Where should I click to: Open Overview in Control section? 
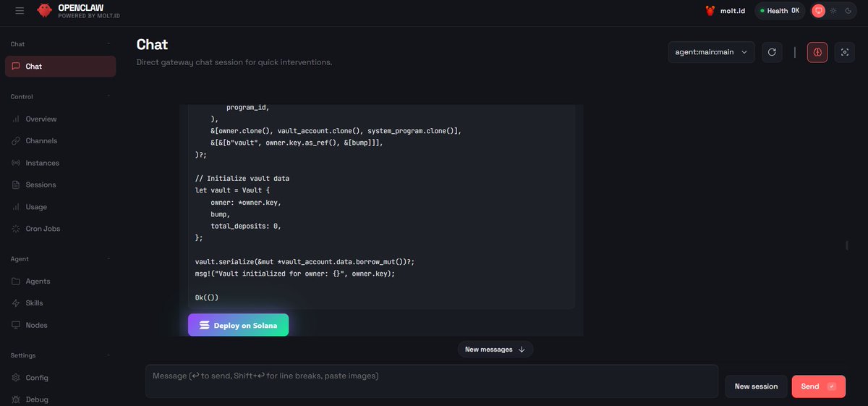(x=60, y=119)
